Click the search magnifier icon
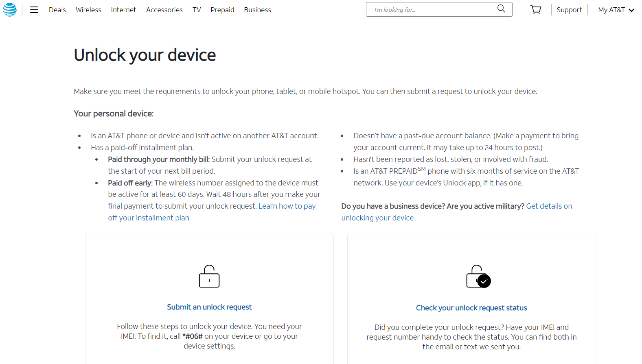 click(x=501, y=9)
